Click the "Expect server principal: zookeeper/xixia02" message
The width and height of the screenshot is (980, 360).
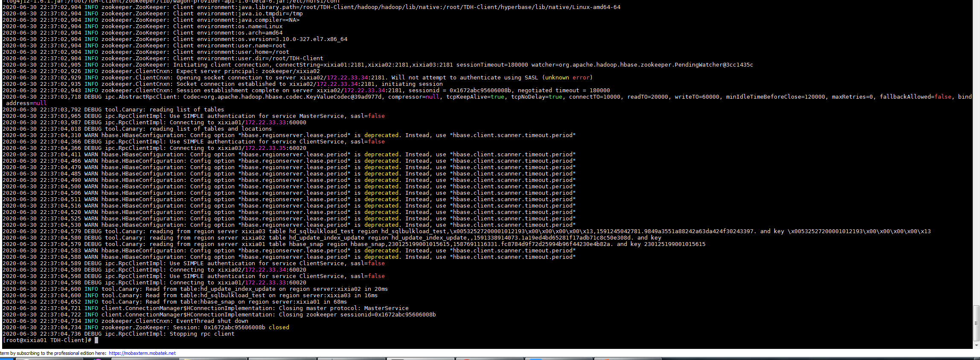coord(248,71)
